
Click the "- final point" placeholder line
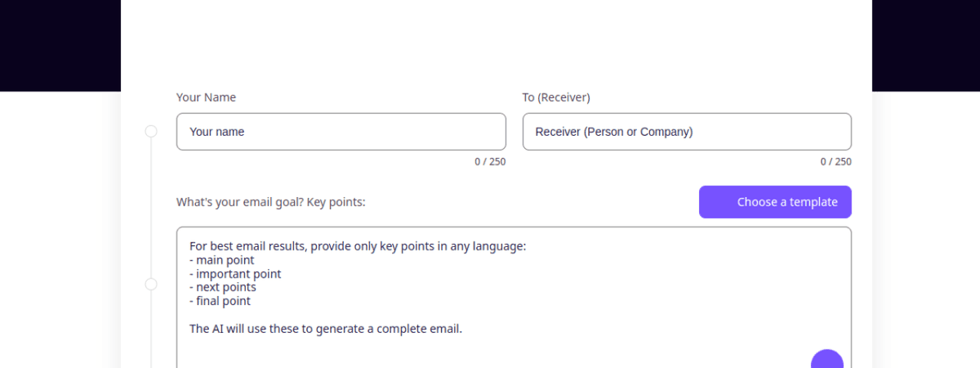pyautogui.click(x=220, y=301)
